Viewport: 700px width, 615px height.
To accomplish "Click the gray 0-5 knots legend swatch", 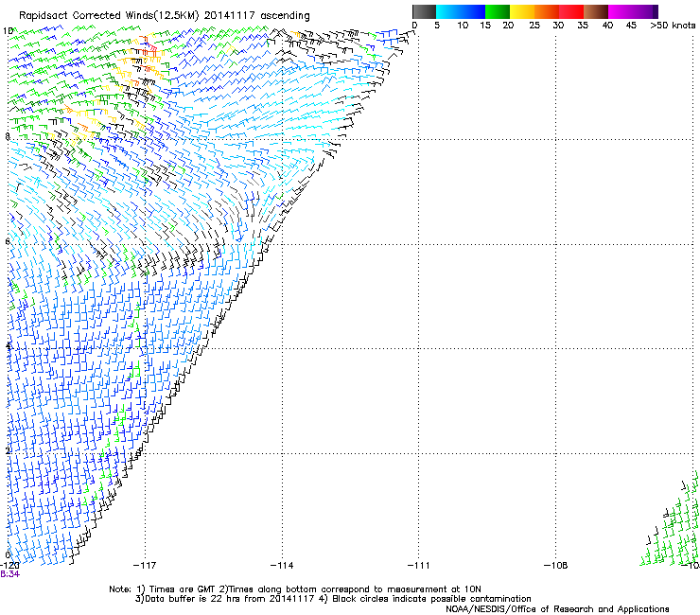I will (x=424, y=11).
